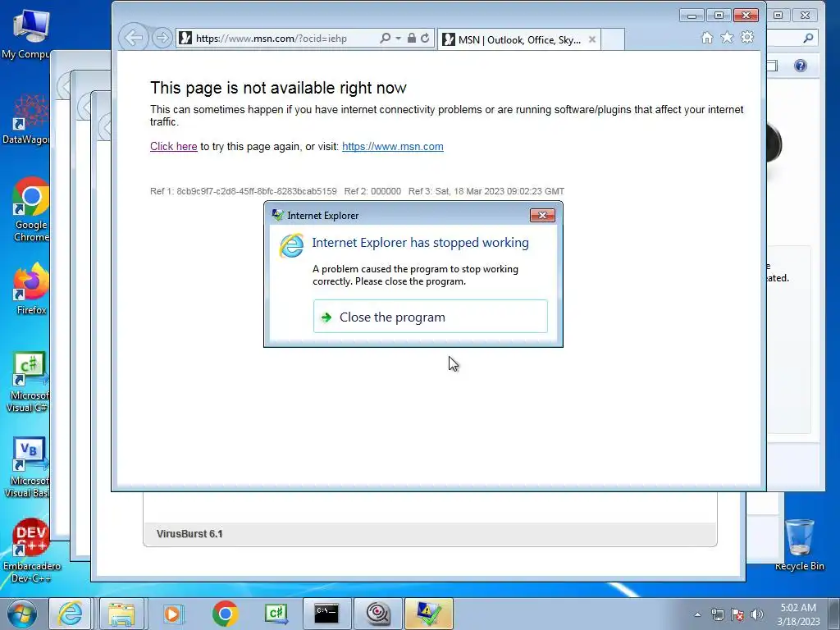840x630 pixels.
Task: Open Action Center flag icon
Action: pyautogui.click(x=737, y=614)
